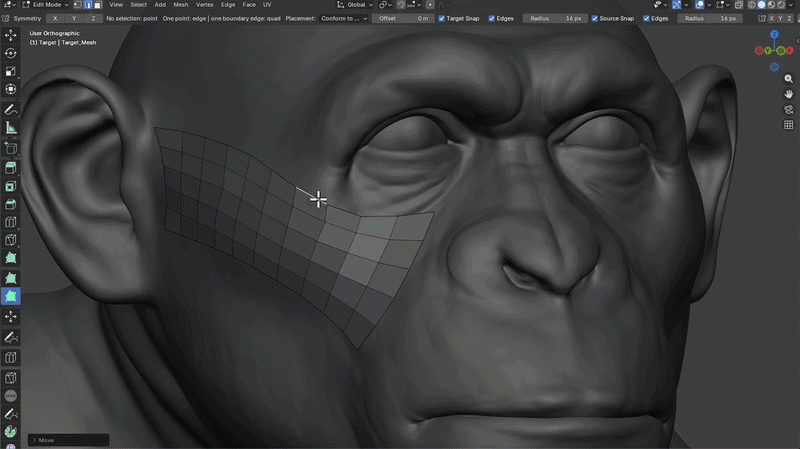Select the Rotate tool
Screen dimensions: 800x449
[11, 53]
